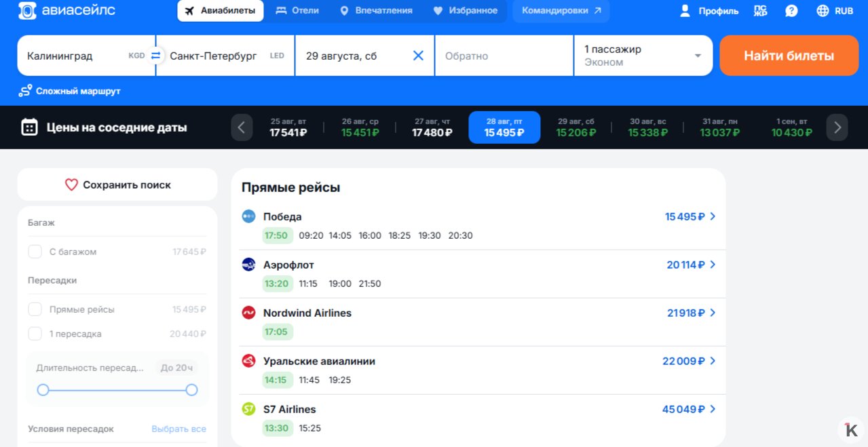Switch to the Авиабилеты tab

tap(221, 11)
